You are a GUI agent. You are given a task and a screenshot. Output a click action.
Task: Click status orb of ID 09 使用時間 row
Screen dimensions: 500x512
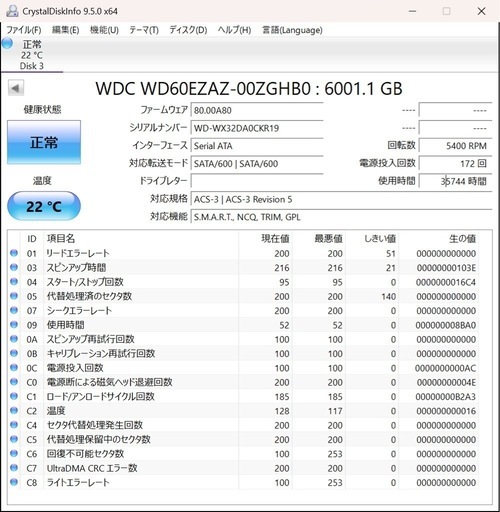click(14, 325)
